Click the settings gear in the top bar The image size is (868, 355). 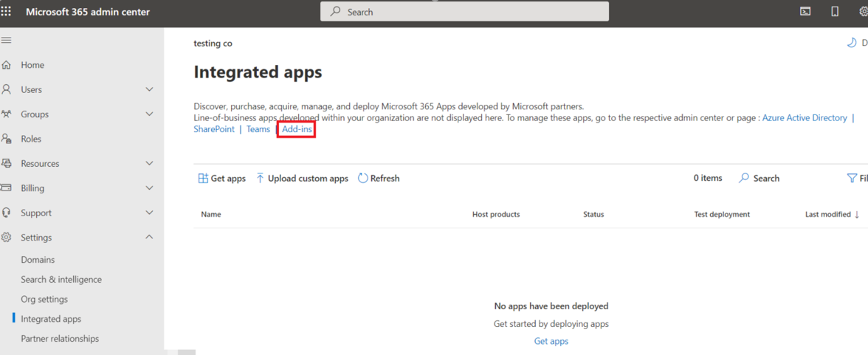click(x=863, y=12)
